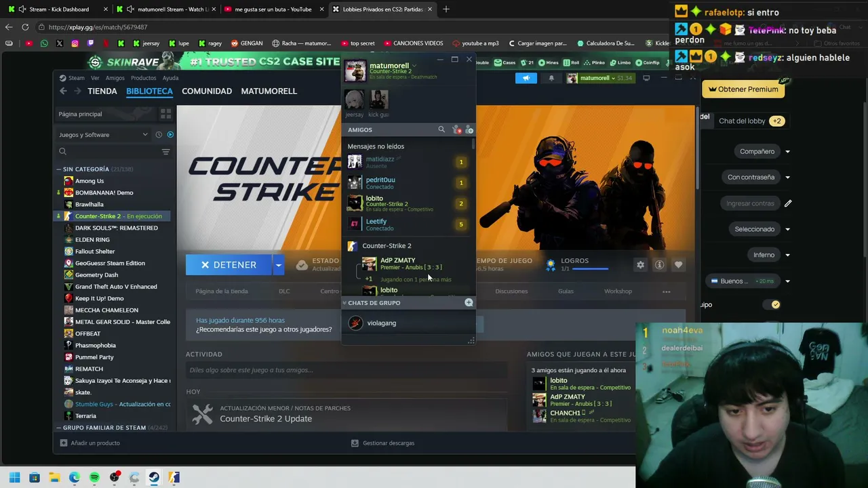This screenshot has height=488, width=868.
Task: Open matumorell status dropdown in friends window
Action: pos(414,66)
